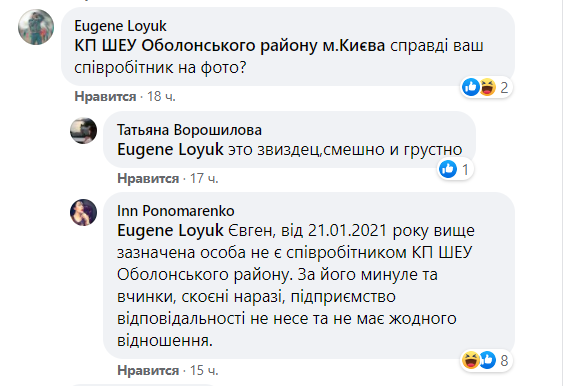The height and width of the screenshot is (386, 563).
Task: Open the 18 ч. comment timestamp
Action: click(161, 97)
